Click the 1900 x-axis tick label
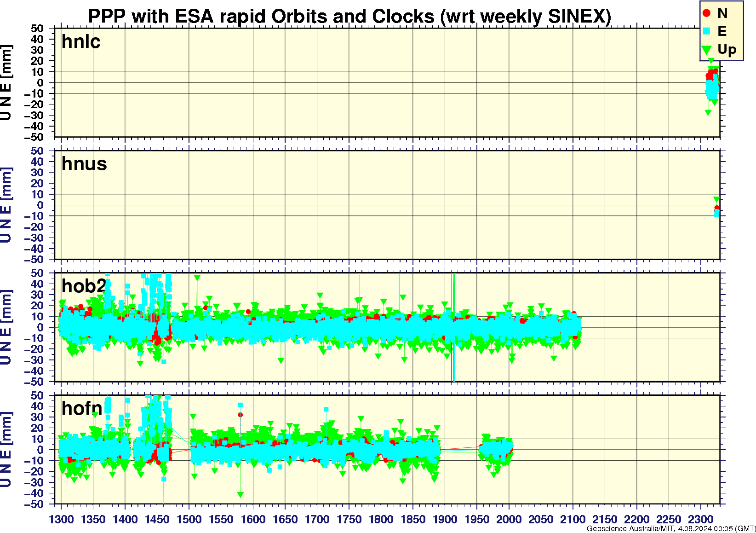Screen dimensions: 756x533 click(x=445, y=519)
